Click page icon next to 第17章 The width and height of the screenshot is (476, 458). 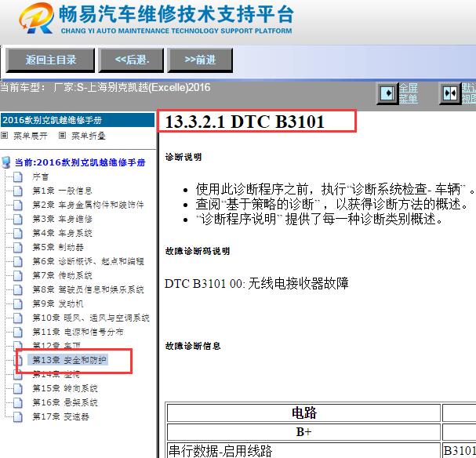pyautogui.click(x=18, y=416)
